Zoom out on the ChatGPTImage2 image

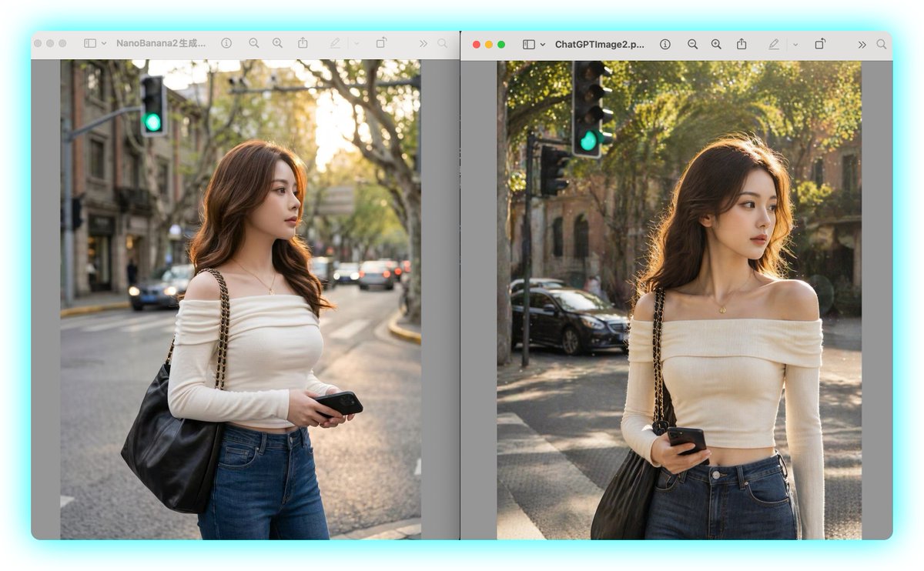coord(691,44)
